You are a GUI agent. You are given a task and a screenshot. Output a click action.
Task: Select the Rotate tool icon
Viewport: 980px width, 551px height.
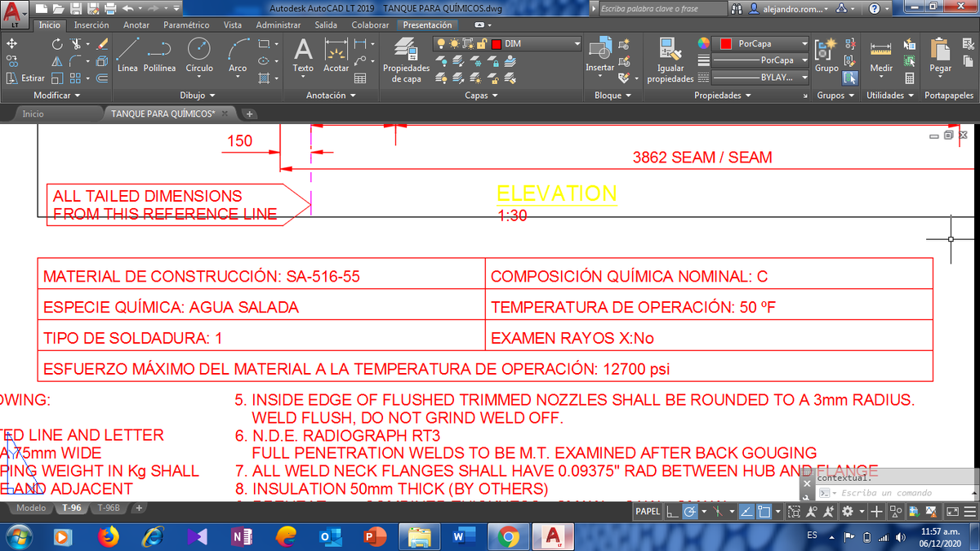[57, 43]
